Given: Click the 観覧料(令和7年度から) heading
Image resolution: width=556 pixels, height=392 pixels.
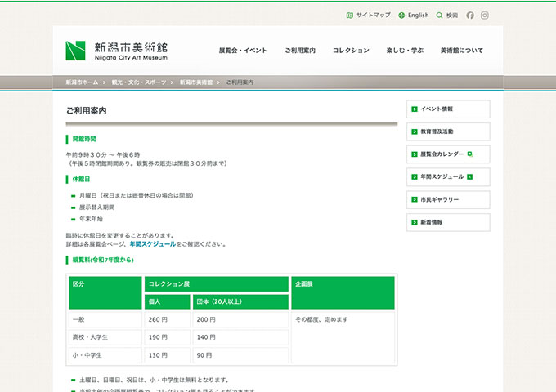Looking at the screenshot, I should [x=103, y=260].
